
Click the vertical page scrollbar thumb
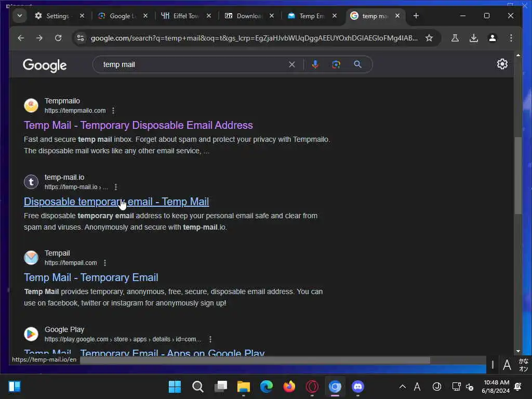[x=518, y=176]
